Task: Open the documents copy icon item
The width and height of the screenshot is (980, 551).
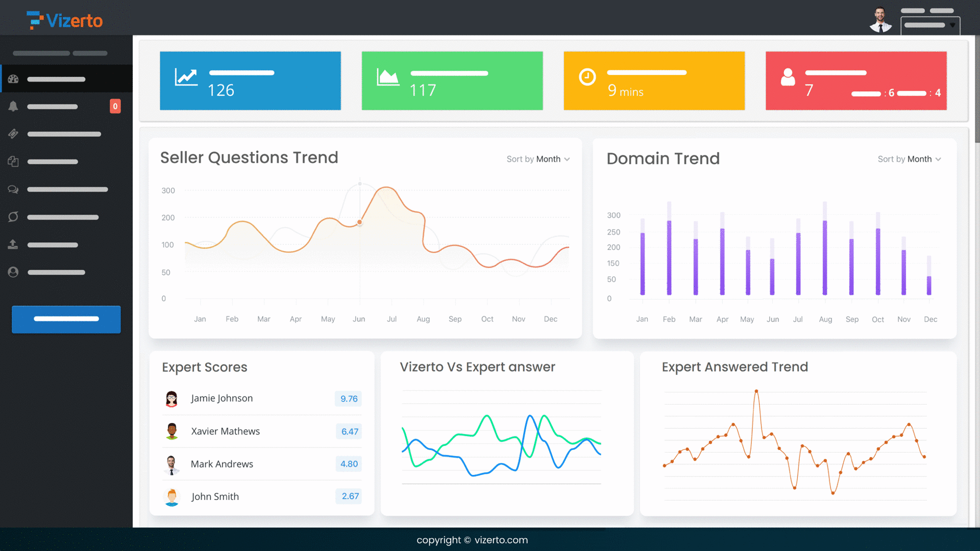Action: point(13,161)
